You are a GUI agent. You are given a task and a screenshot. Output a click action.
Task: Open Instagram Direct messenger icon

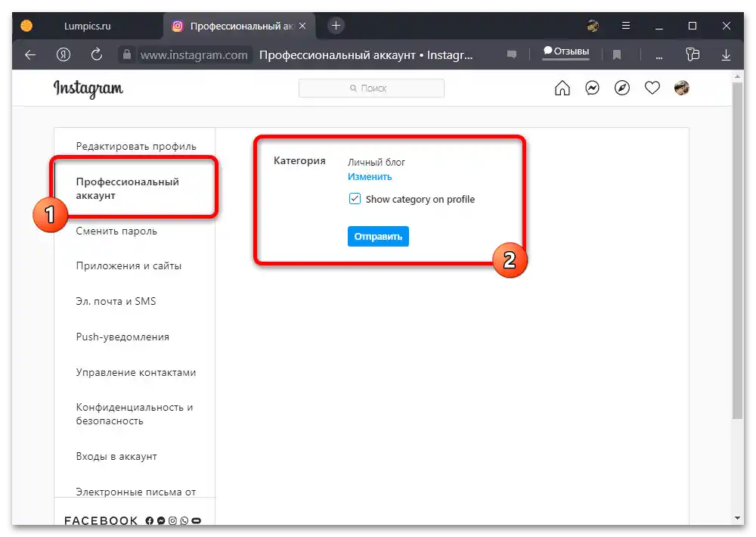click(592, 88)
